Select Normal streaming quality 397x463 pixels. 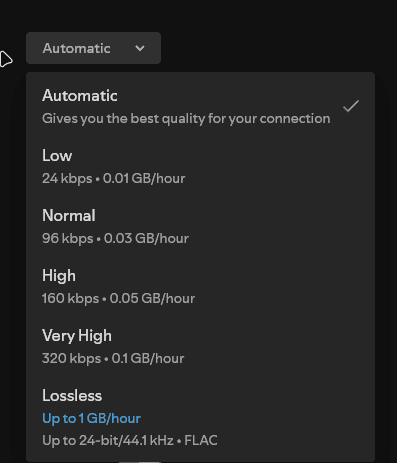point(200,227)
